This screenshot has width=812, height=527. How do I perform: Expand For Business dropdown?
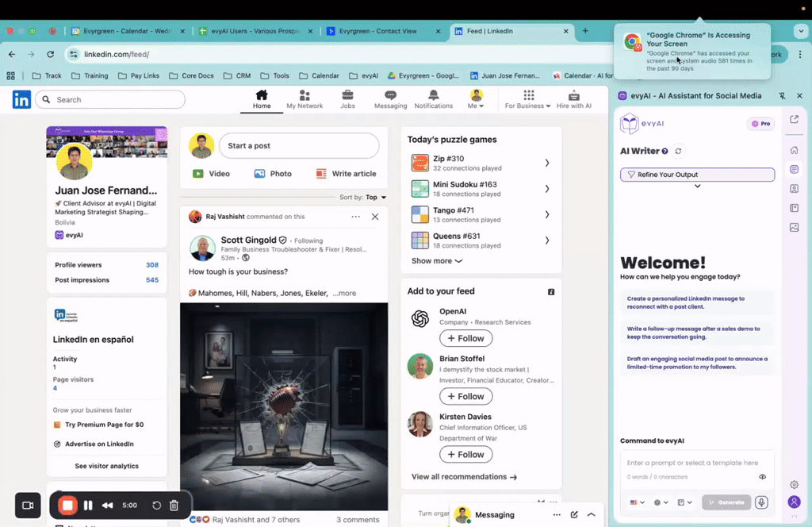pyautogui.click(x=527, y=99)
